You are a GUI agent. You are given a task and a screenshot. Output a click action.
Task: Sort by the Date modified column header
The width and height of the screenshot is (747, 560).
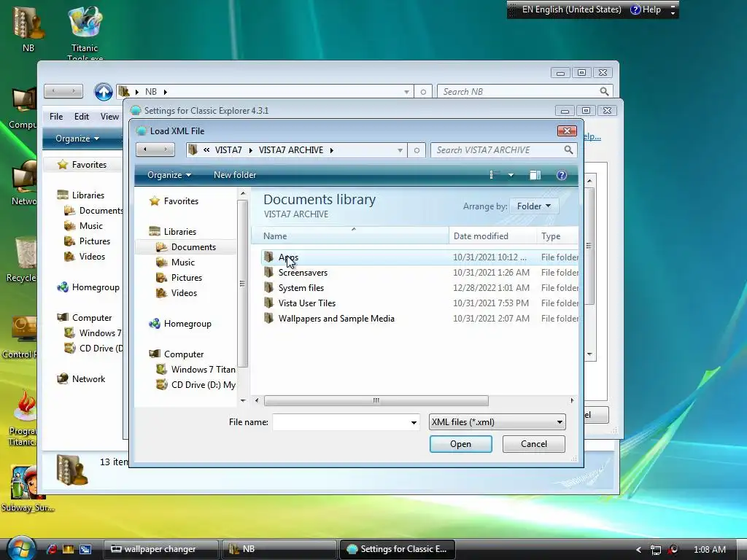(492, 236)
